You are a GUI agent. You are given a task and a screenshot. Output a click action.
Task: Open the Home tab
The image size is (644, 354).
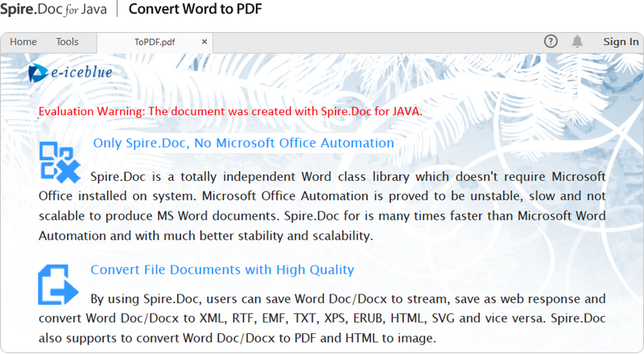coord(23,42)
